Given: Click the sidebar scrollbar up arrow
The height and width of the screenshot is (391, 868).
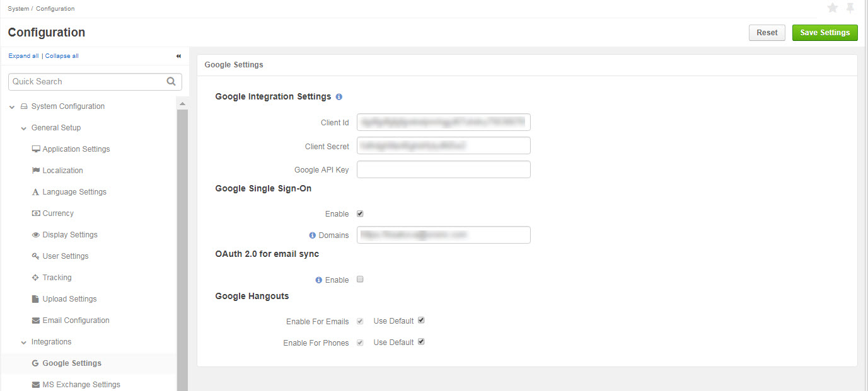Looking at the screenshot, I should [x=182, y=103].
